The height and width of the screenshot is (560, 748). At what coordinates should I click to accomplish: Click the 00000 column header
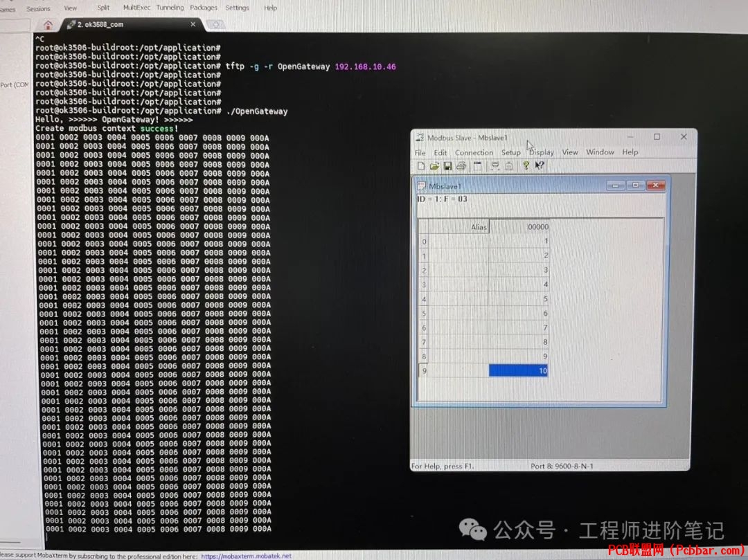click(x=519, y=227)
